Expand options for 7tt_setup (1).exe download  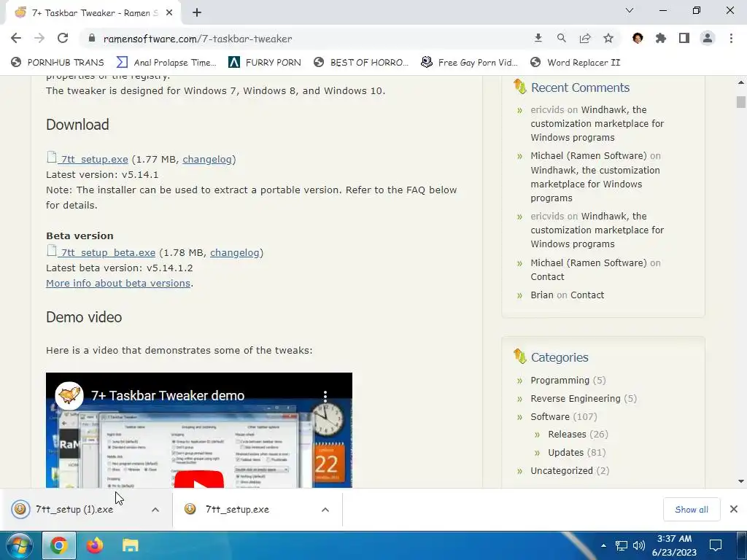click(x=155, y=510)
